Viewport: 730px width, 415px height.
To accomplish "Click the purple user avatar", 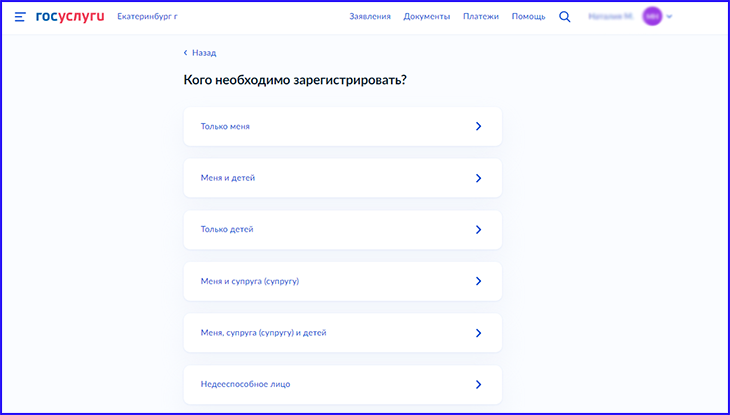I will tap(653, 17).
